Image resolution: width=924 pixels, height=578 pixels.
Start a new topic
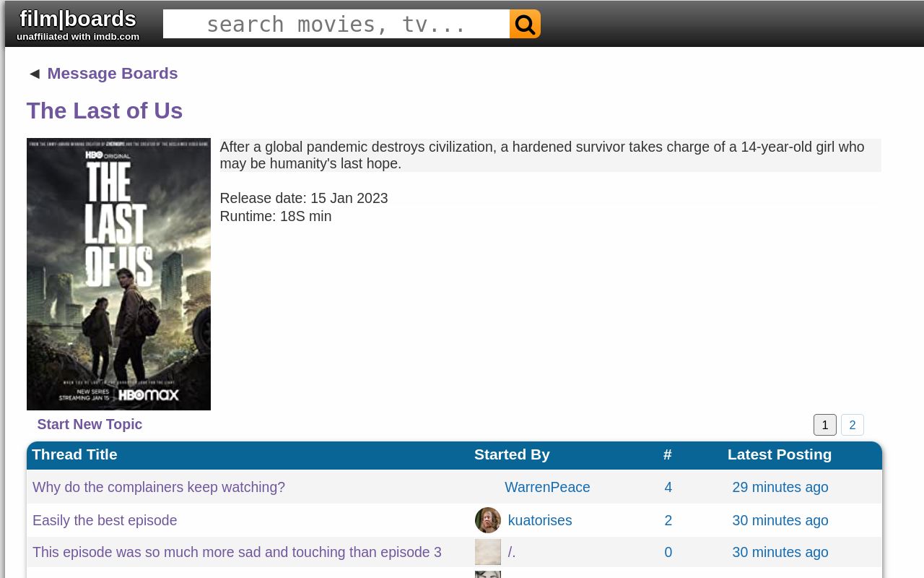[x=90, y=424]
